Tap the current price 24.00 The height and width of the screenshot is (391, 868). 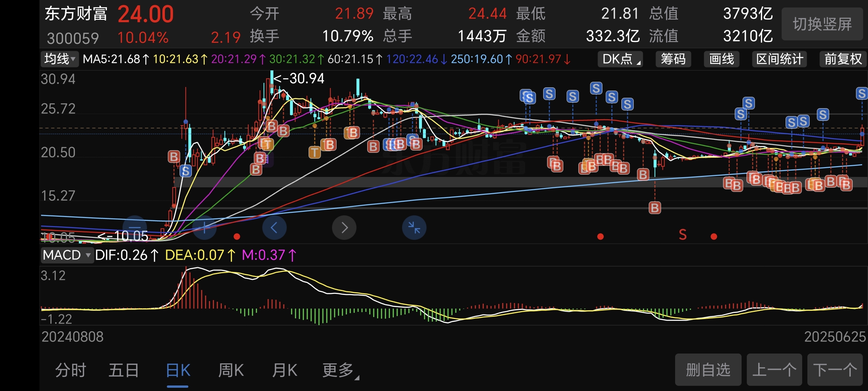click(146, 14)
